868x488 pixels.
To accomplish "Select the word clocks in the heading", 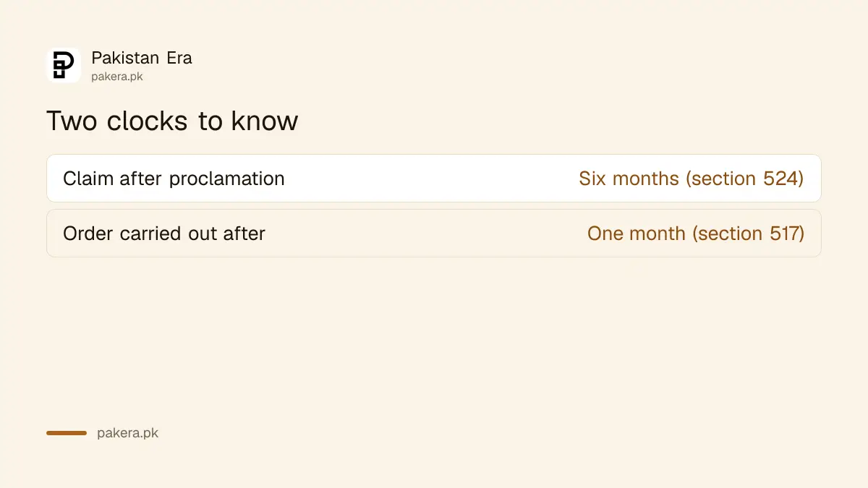I will coord(148,121).
